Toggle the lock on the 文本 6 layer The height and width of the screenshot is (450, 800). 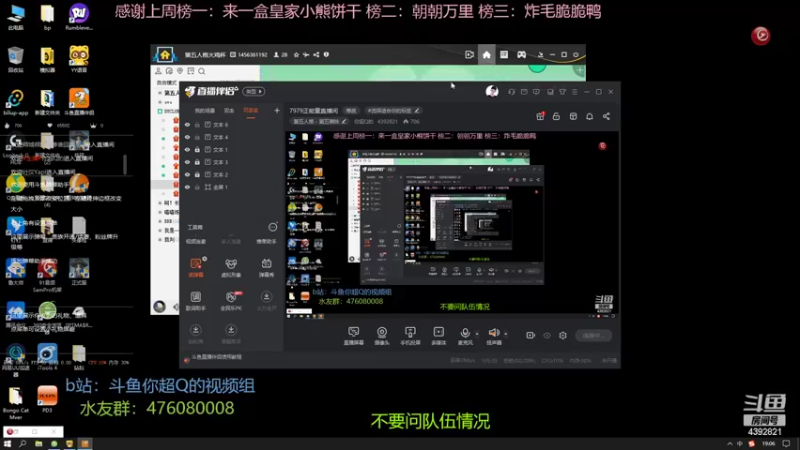[197, 124]
